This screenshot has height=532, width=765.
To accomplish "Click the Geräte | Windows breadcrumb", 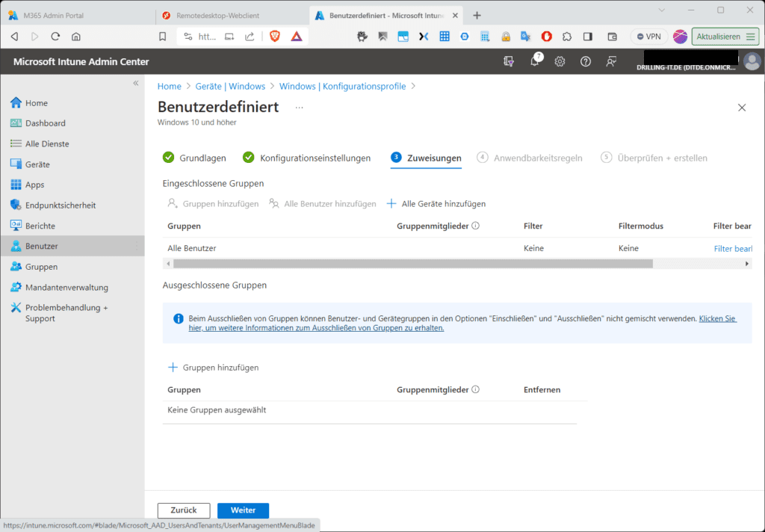I will tap(230, 87).
